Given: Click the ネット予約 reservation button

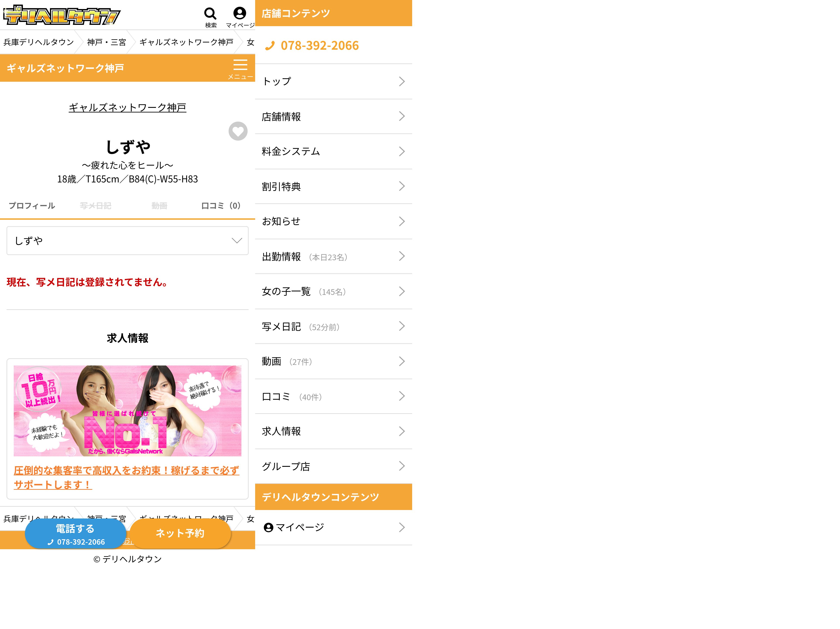Looking at the screenshot, I should coord(180,534).
